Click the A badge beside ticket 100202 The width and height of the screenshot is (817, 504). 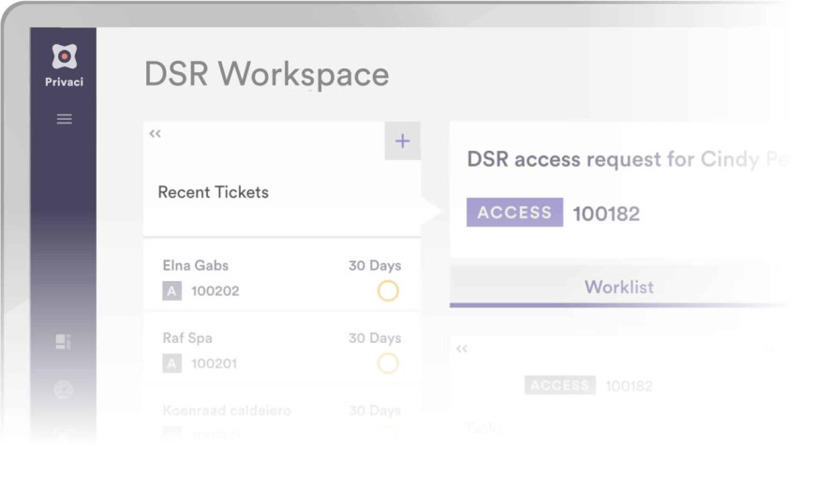click(x=171, y=291)
